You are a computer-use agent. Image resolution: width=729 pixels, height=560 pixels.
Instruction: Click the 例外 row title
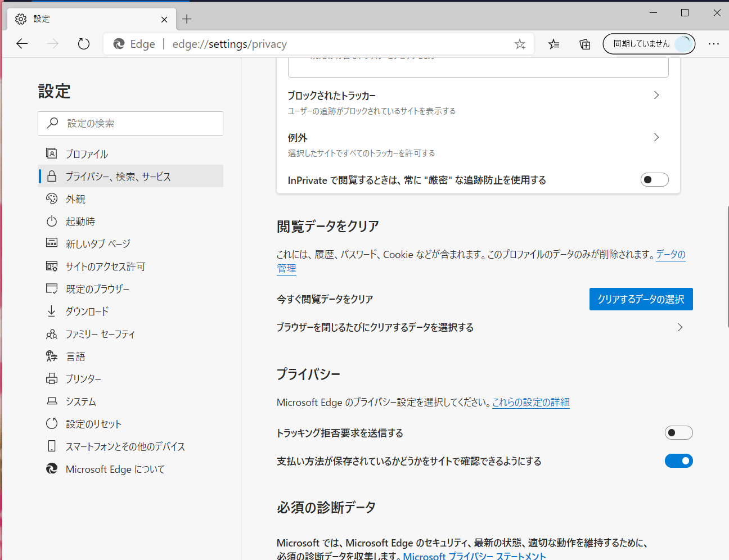[298, 138]
